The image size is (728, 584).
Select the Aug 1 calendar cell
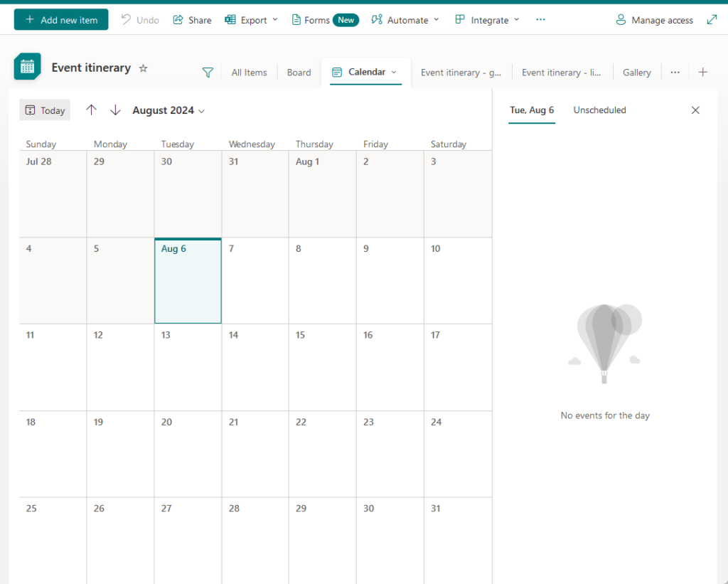pyautogui.click(x=322, y=193)
